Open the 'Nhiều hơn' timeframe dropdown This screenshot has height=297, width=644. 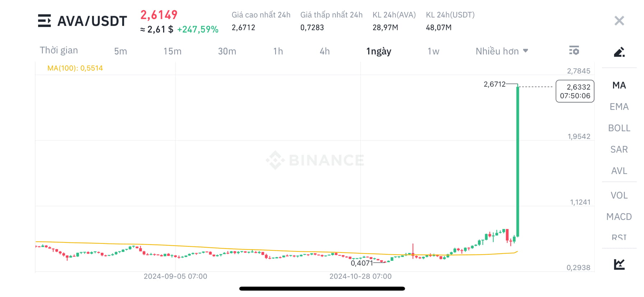(x=501, y=51)
